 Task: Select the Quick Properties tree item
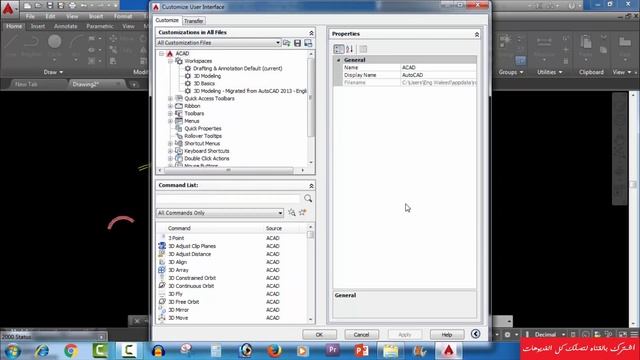203,129
